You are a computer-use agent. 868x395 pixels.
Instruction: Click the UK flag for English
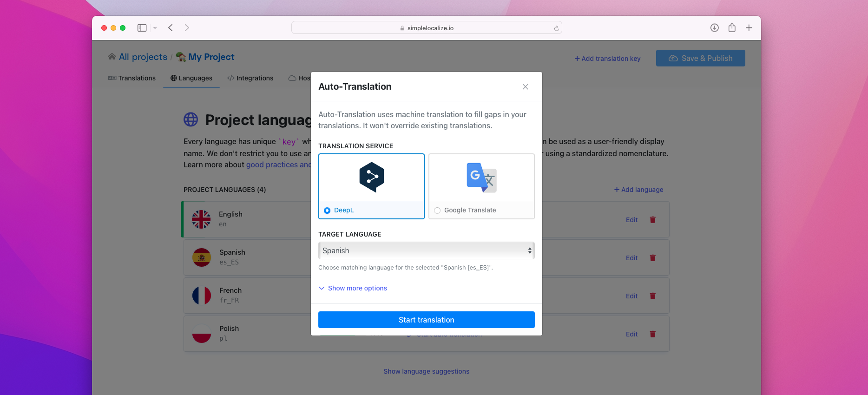tap(201, 219)
